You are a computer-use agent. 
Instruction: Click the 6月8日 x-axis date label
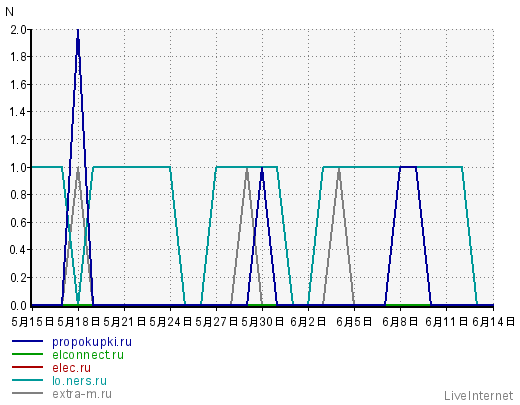click(x=400, y=322)
